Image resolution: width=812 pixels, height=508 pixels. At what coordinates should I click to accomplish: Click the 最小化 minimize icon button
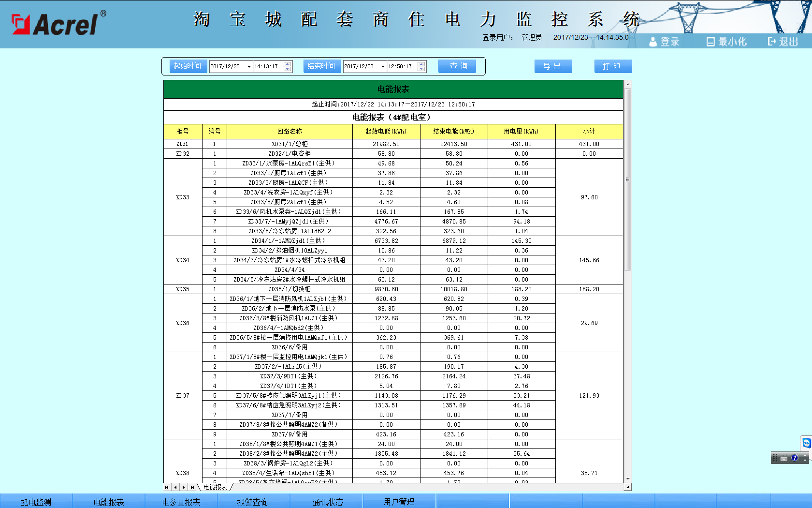tap(710, 42)
